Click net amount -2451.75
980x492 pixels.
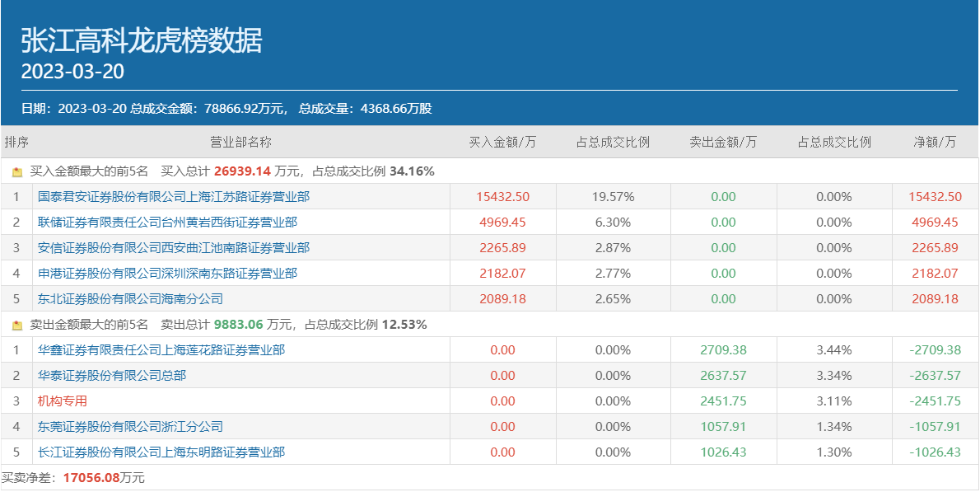(x=935, y=401)
